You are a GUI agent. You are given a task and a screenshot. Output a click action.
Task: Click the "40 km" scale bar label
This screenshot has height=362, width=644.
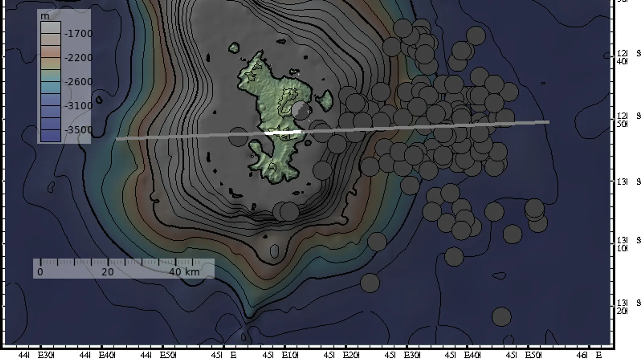click(184, 272)
